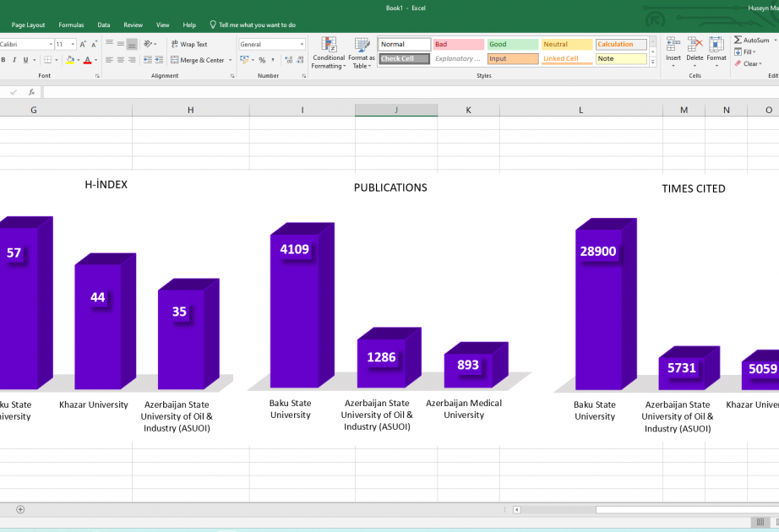779x532 pixels.
Task: Open Merge & Center dropdown arrow
Action: pyautogui.click(x=231, y=60)
